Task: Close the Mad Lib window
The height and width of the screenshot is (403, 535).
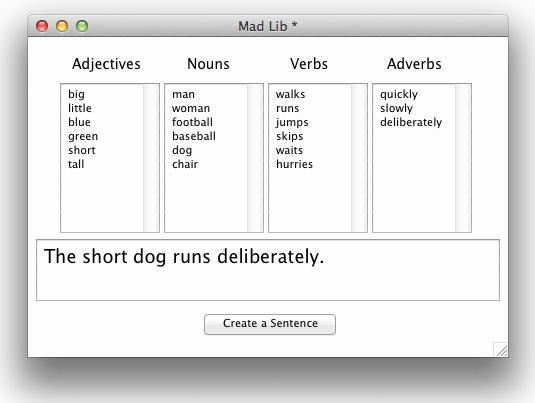Action: pos(42,26)
